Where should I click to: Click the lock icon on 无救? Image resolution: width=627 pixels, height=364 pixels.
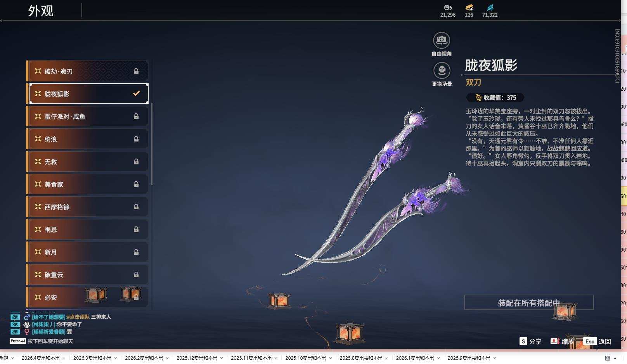click(136, 161)
